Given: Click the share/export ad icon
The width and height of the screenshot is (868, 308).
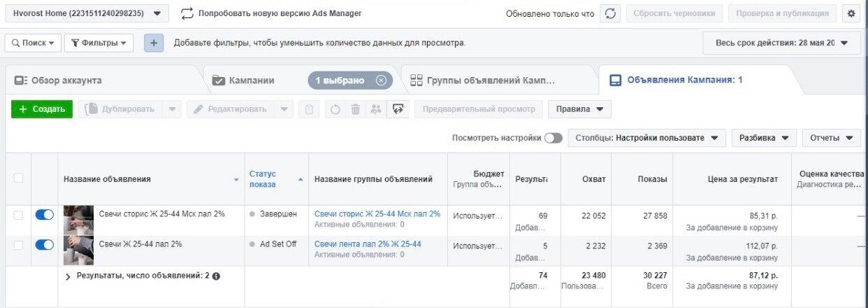Looking at the screenshot, I should [x=398, y=109].
